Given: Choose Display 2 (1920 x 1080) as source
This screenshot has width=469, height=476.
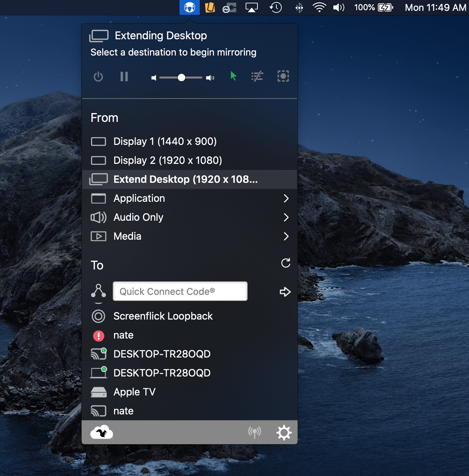Looking at the screenshot, I should tap(167, 160).
